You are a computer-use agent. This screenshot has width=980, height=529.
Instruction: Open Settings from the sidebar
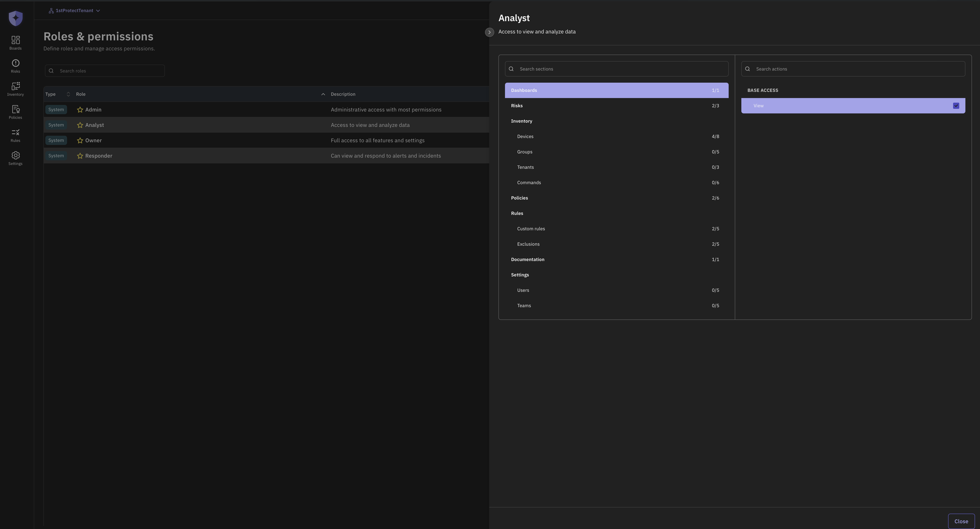(16, 158)
